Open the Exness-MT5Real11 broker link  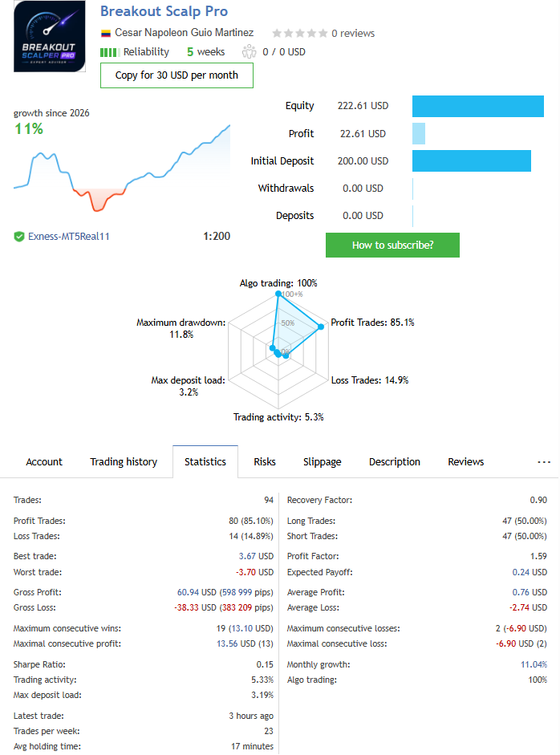[69, 237]
